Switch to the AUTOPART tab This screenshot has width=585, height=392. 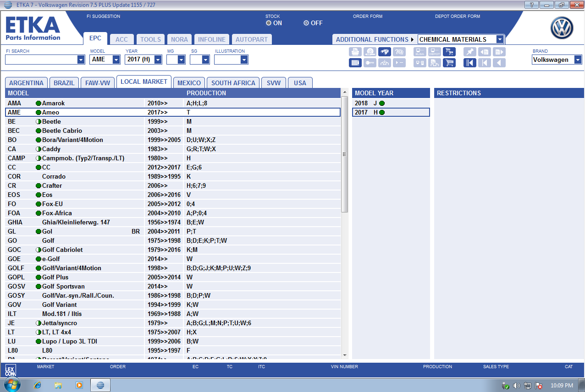(252, 39)
